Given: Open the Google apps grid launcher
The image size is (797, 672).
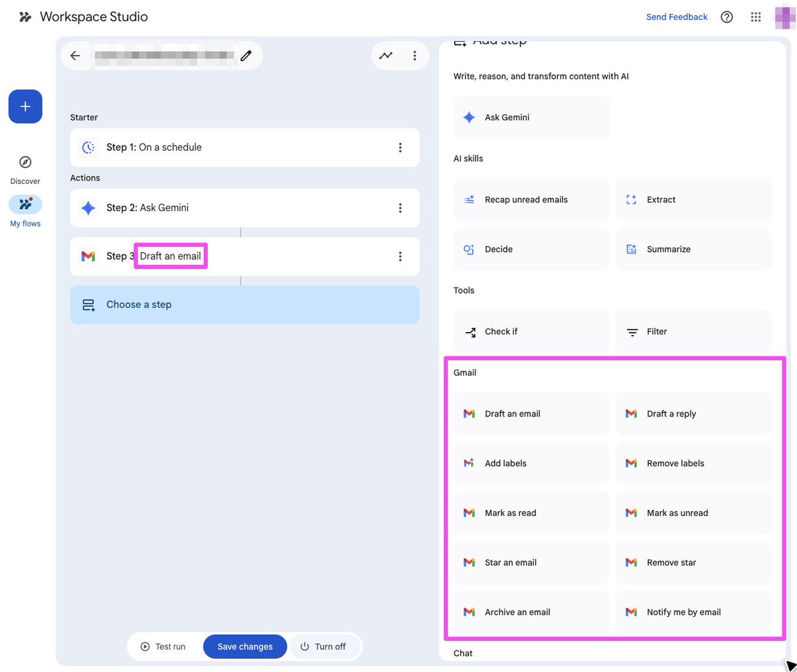Looking at the screenshot, I should 756,17.
